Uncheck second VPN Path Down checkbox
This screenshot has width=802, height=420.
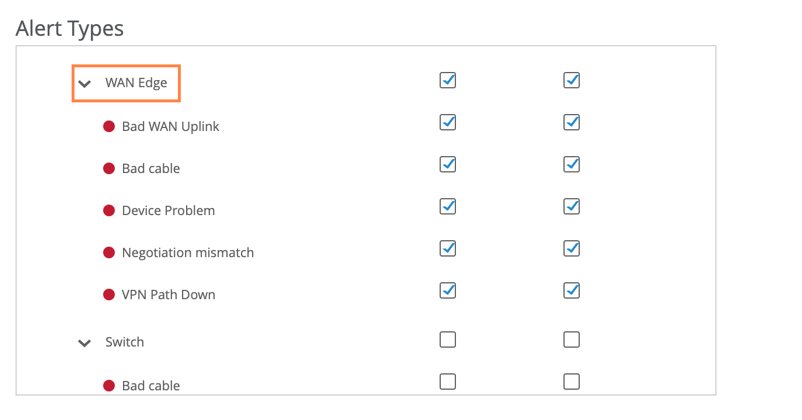[572, 290]
